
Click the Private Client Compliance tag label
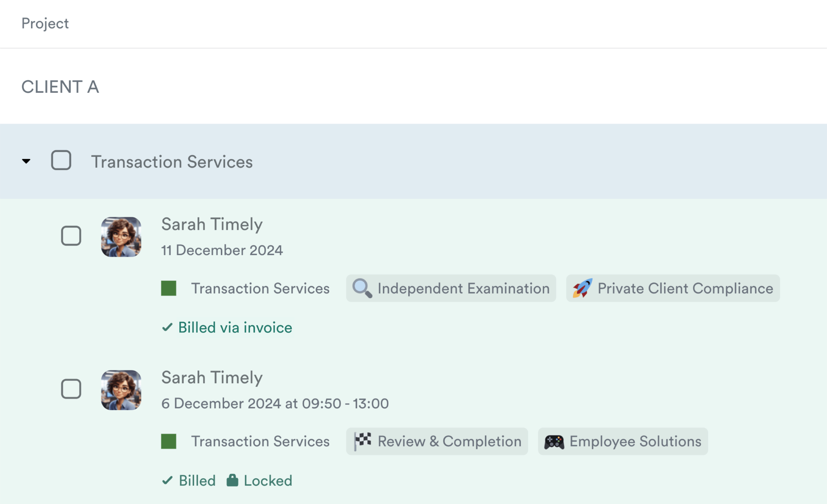click(x=685, y=288)
